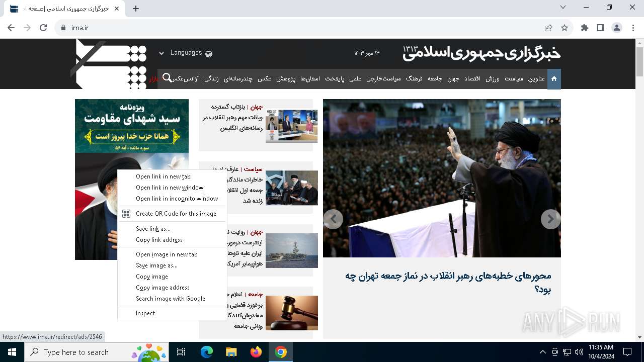Screen dimensions: 644x362
Task: Open a new tab with the plus button
Action: pyautogui.click(x=136, y=9)
